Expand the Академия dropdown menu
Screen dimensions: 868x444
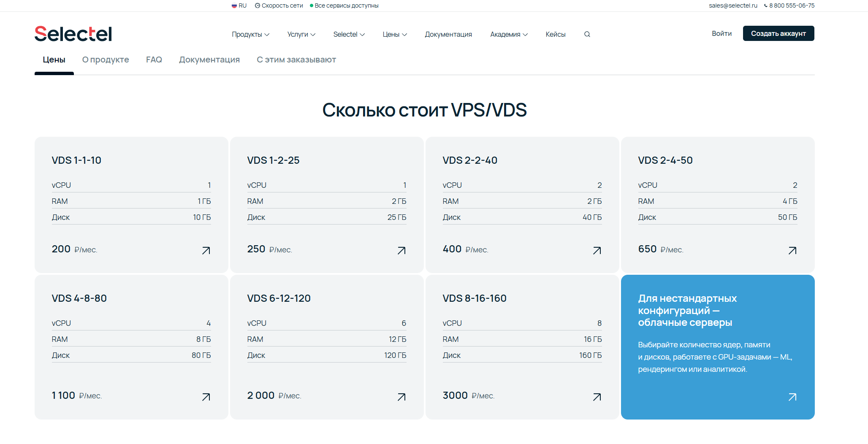pos(509,34)
